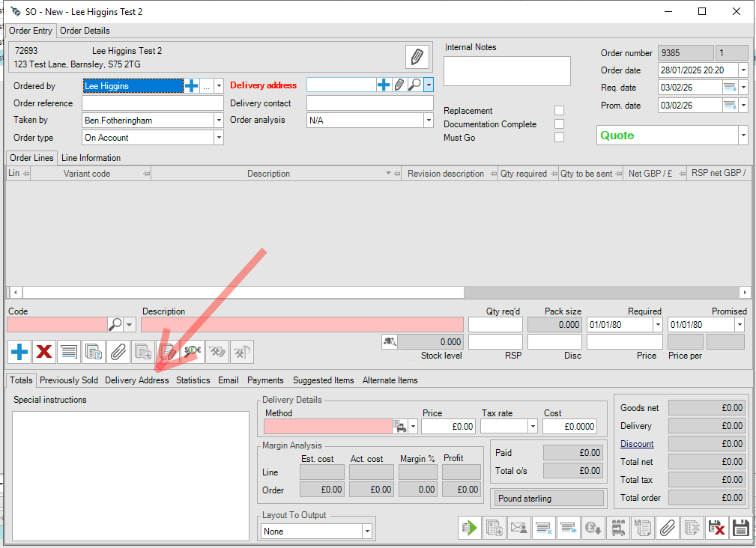756x548 pixels.
Task: Open the Promised date dropdown arrow
Action: (x=740, y=325)
